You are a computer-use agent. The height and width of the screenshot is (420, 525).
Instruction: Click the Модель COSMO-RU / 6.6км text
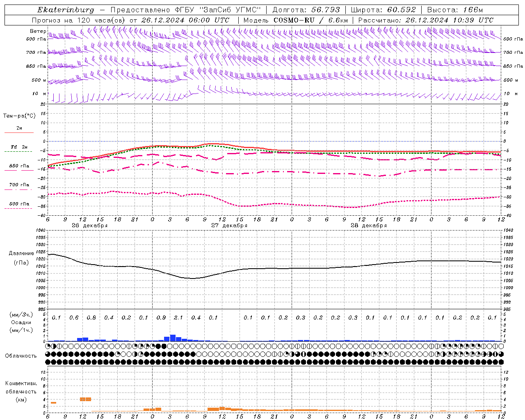[x=296, y=20]
